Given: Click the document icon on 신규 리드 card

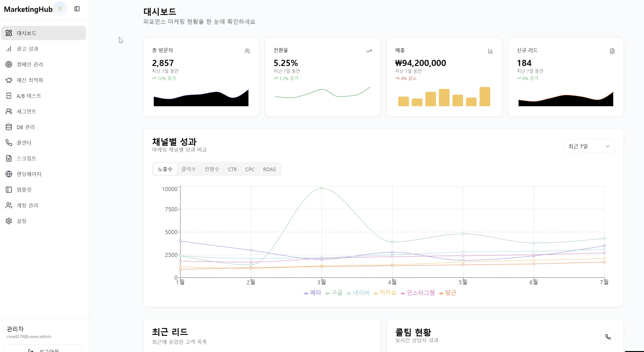Looking at the screenshot, I should pos(612,51).
